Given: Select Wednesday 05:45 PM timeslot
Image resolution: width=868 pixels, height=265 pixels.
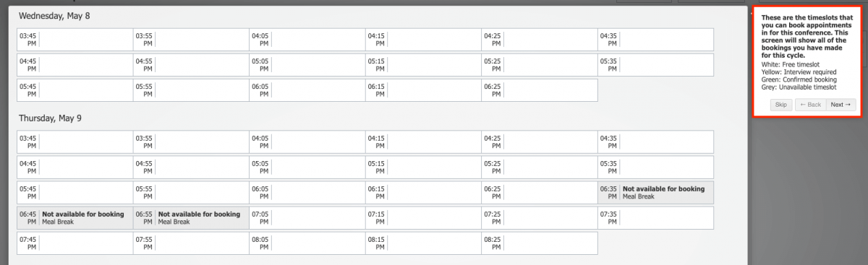Looking at the screenshot, I should coord(75,90).
